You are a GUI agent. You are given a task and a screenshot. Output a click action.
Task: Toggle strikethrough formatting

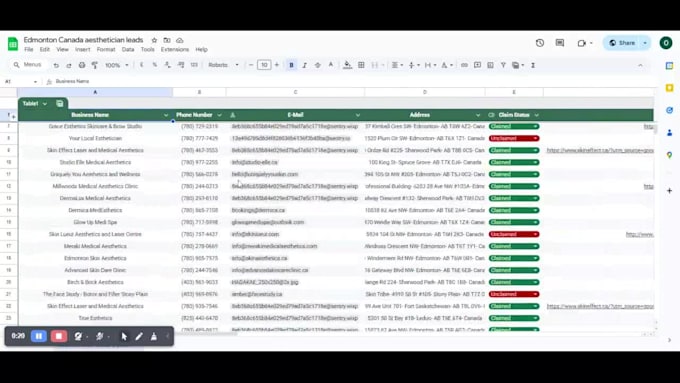317,65
